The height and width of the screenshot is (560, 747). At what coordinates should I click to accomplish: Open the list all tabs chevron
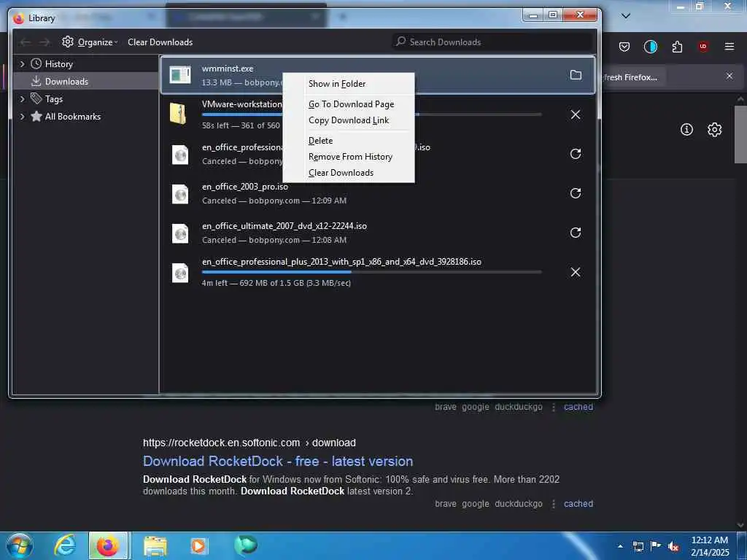626,16
